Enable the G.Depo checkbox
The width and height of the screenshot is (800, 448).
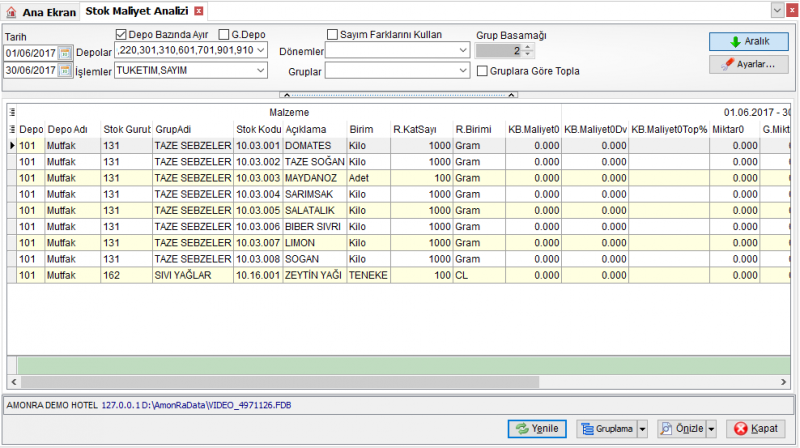(x=223, y=35)
